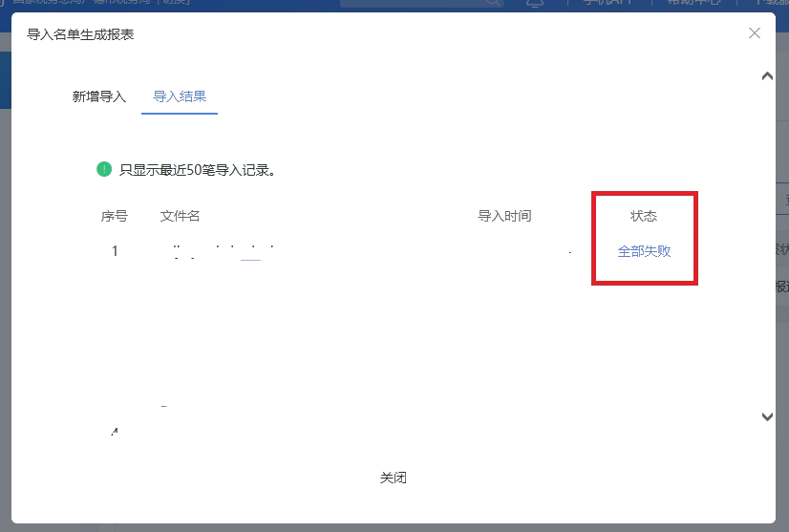789x532 pixels.
Task: Click the 文件名 column header
Action: [x=180, y=216]
